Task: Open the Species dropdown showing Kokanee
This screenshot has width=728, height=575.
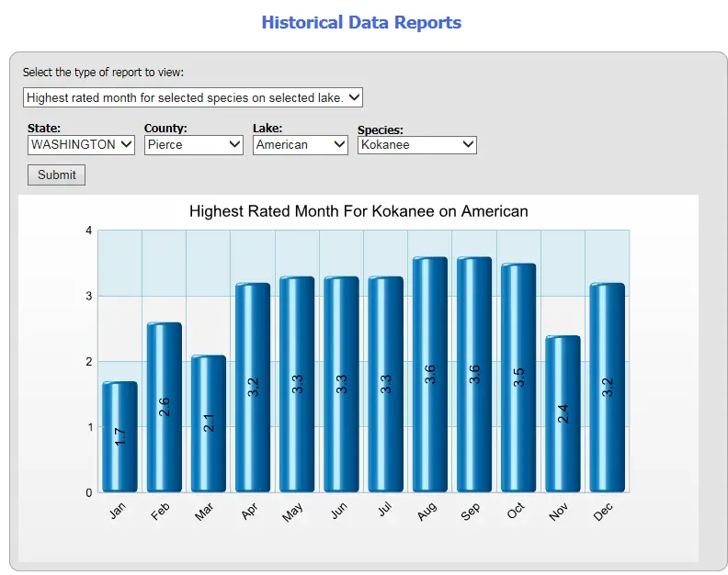Action: 416,144
